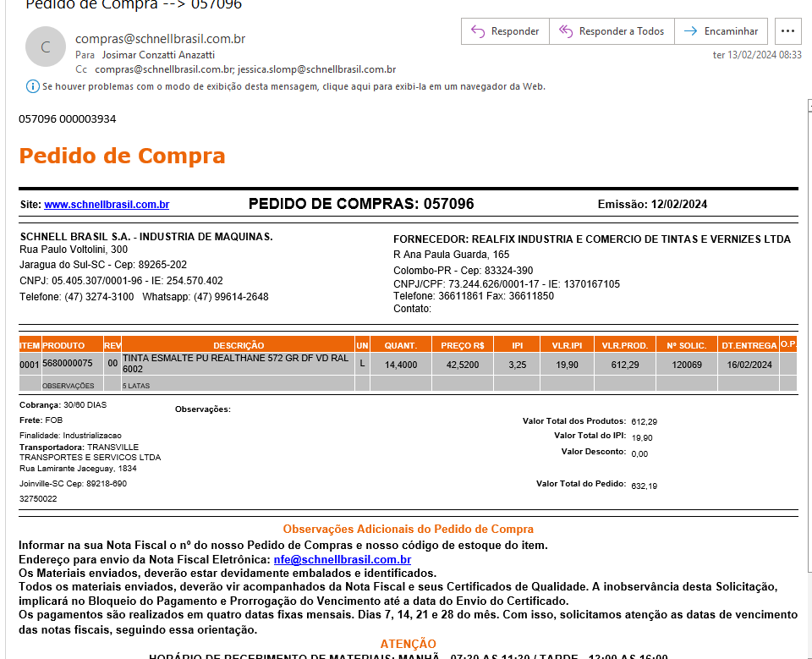Click compras@schnellbrasil.com.br in the Cc line

tap(164, 69)
